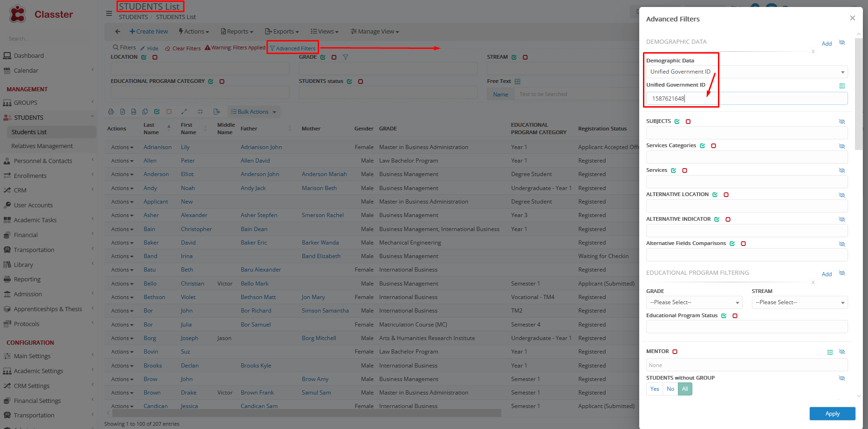
Task: Click the Unified Government ID text field
Action: pos(746,98)
